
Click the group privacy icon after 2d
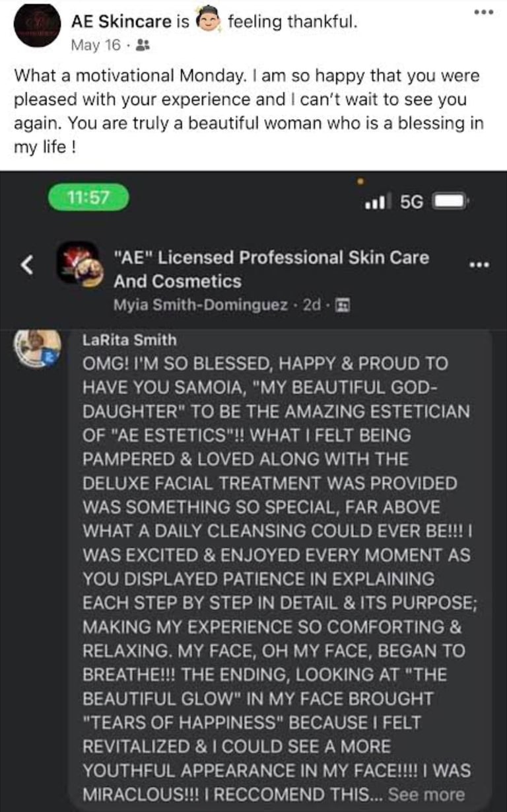point(343,305)
